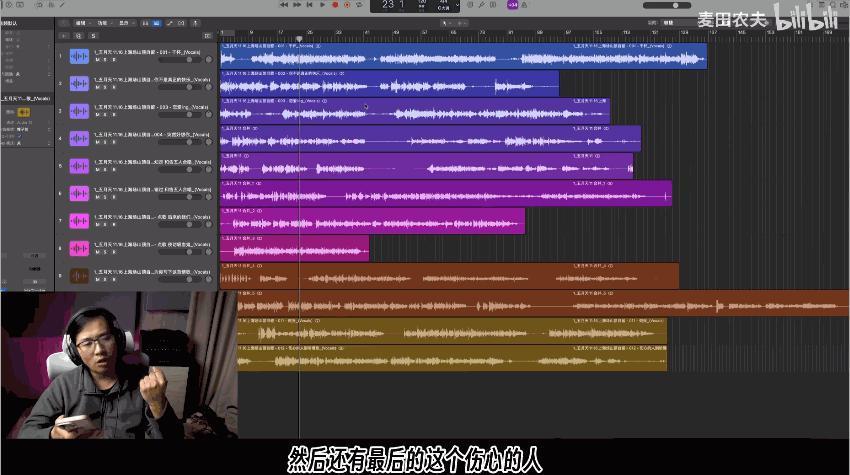The image size is (850, 475).
Task: Click the rewind transport button
Action: coord(284,4)
